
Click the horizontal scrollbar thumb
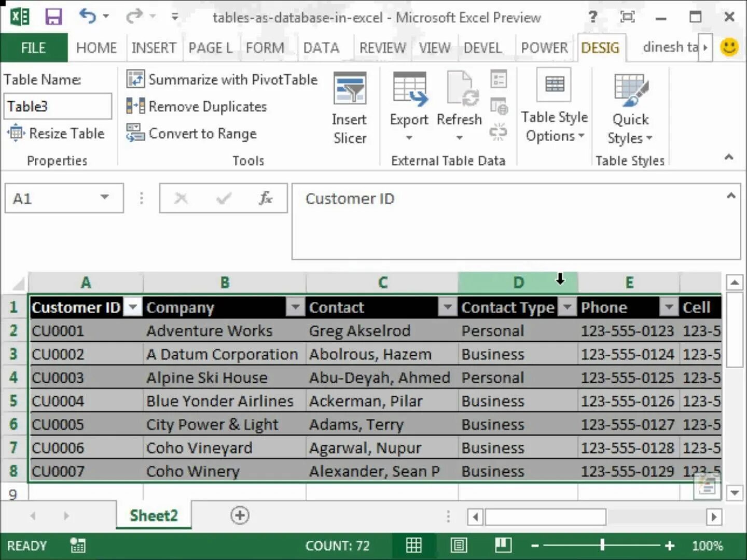545,517
